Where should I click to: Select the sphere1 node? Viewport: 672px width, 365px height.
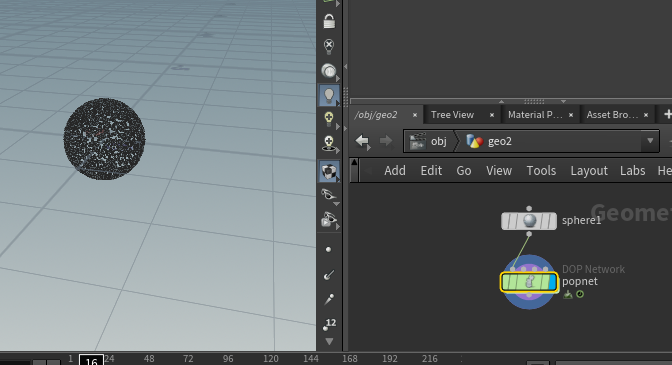click(529, 221)
